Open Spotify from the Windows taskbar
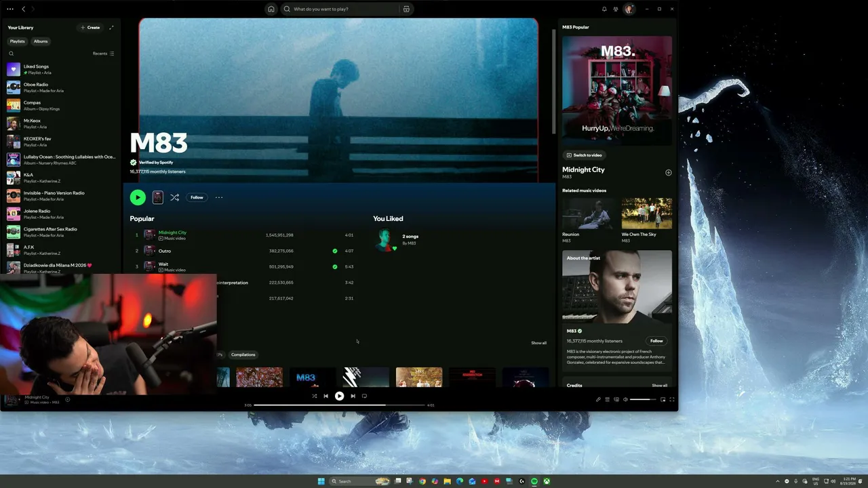The image size is (868, 488). pyautogui.click(x=534, y=481)
